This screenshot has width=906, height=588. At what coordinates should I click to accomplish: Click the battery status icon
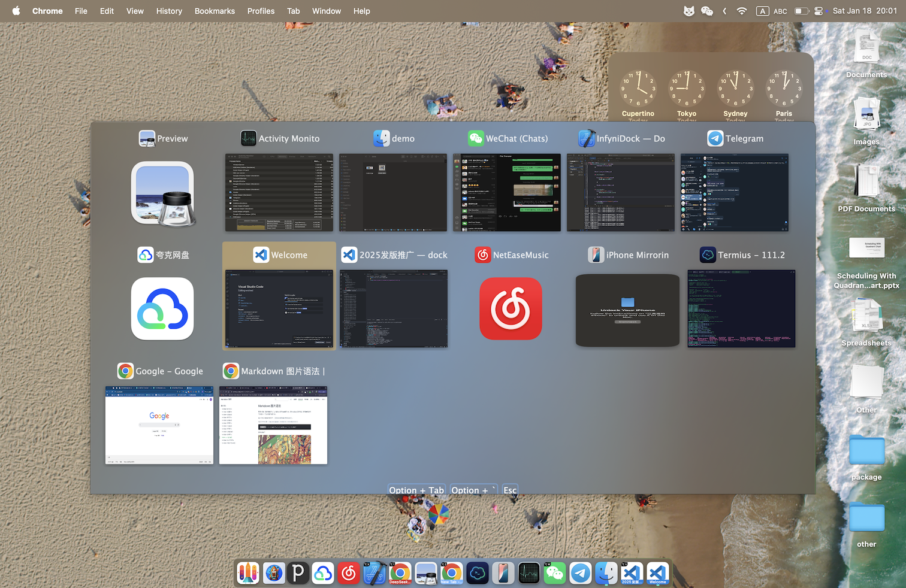[x=801, y=11]
